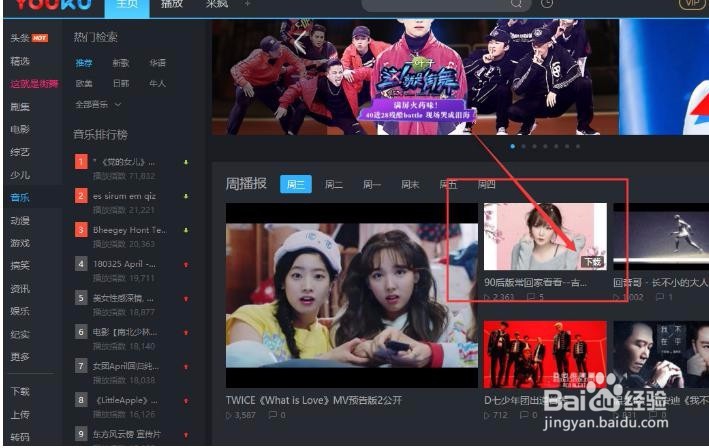This screenshot has height=448, width=709.
Task: Switch to the 播放 tab
Action: (172, 5)
